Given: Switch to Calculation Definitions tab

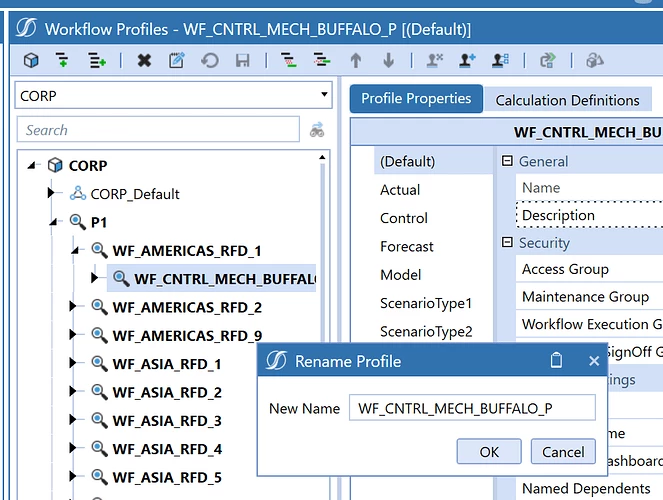Looking at the screenshot, I should pos(567,100).
